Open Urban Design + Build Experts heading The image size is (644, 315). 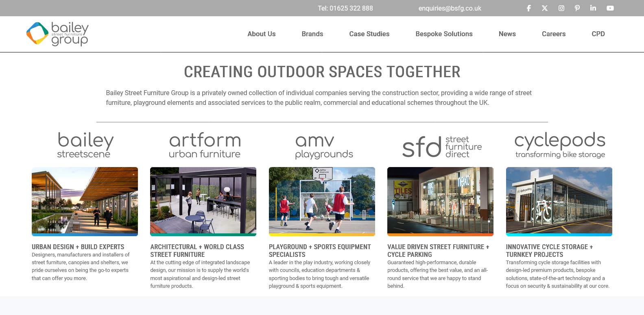[78, 247]
